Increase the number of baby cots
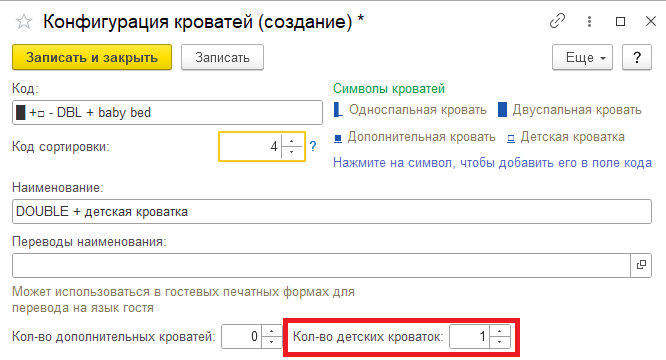 (500, 331)
